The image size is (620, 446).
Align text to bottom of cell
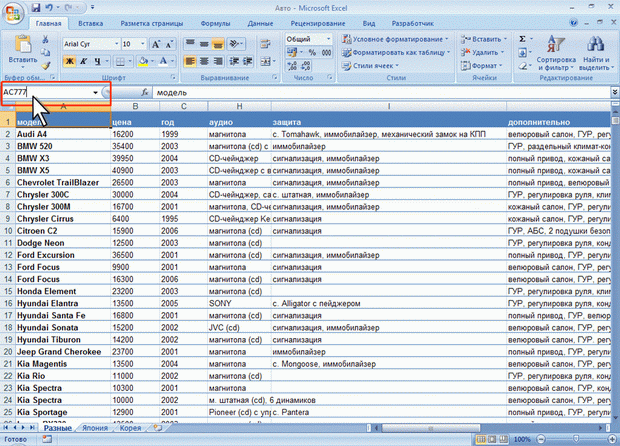pos(217,43)
